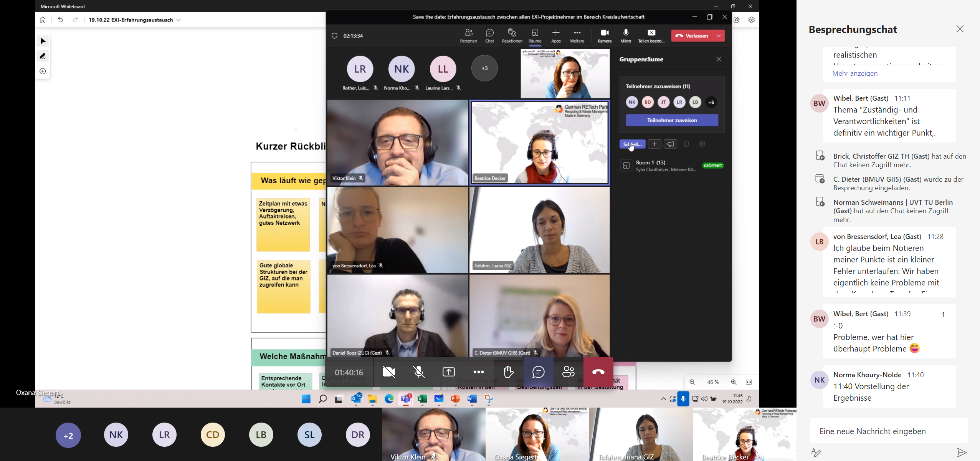Open Excel from the Windows taskbar

point(422,400)
